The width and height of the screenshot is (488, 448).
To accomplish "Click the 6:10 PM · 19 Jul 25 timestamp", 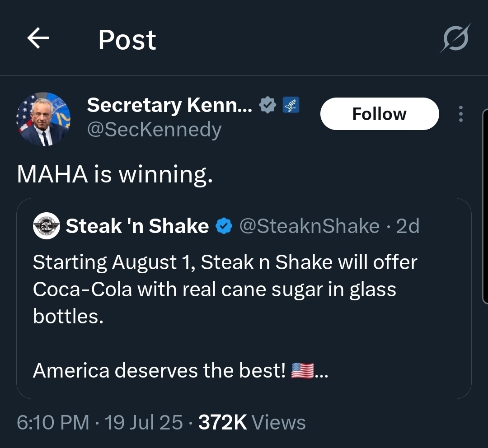I will [x=100, y=423].
